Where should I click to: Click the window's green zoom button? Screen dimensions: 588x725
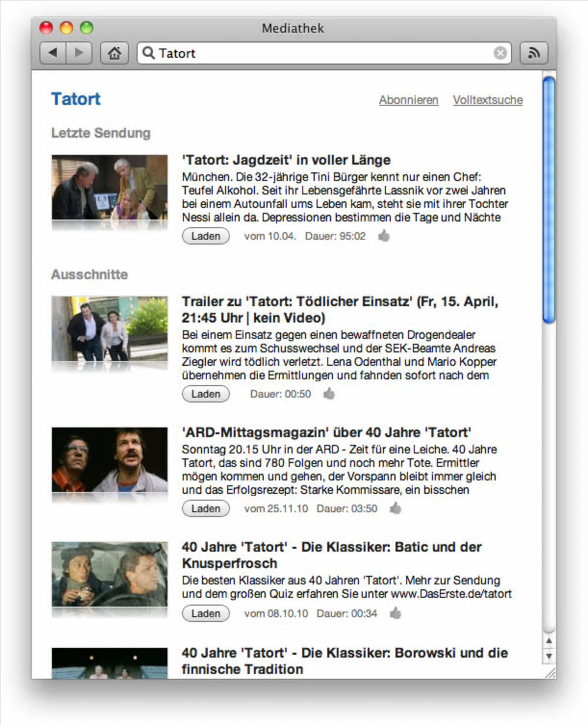(x=86, y=28)
